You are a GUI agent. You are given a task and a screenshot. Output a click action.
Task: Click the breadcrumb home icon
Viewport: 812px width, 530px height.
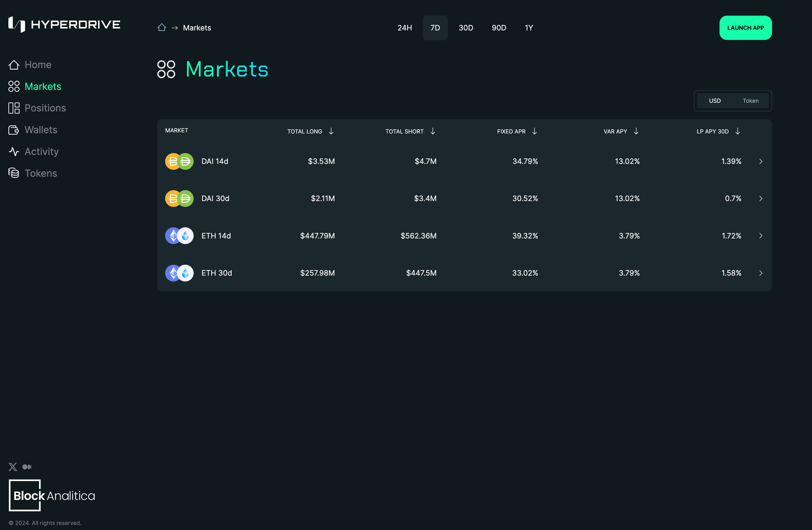tap(162, 28)
